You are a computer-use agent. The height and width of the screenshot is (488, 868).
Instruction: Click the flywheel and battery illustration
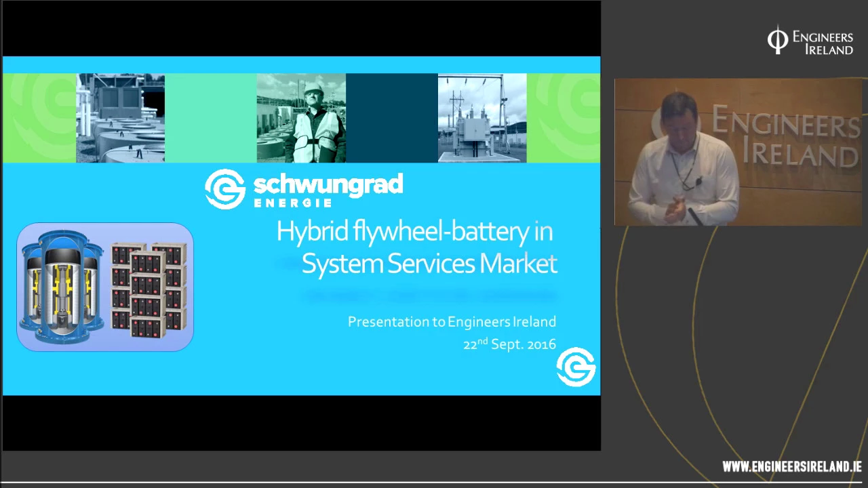point(105,287)
